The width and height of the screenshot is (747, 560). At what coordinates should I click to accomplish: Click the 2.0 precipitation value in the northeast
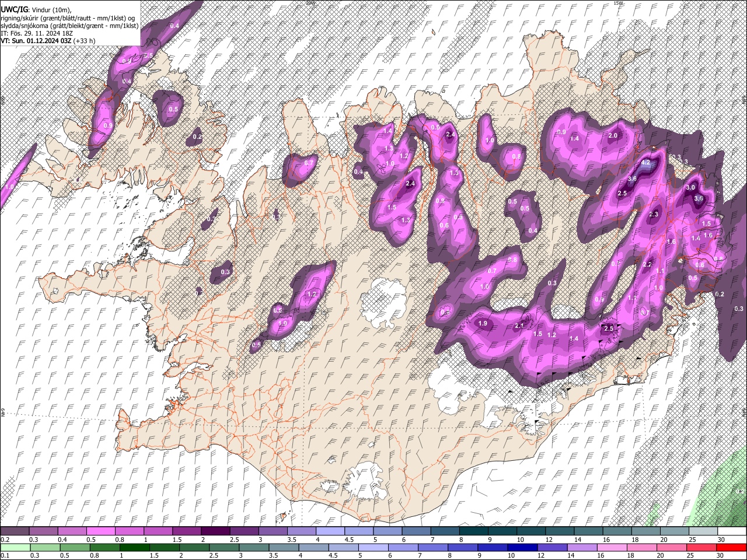tap(613, 135)
